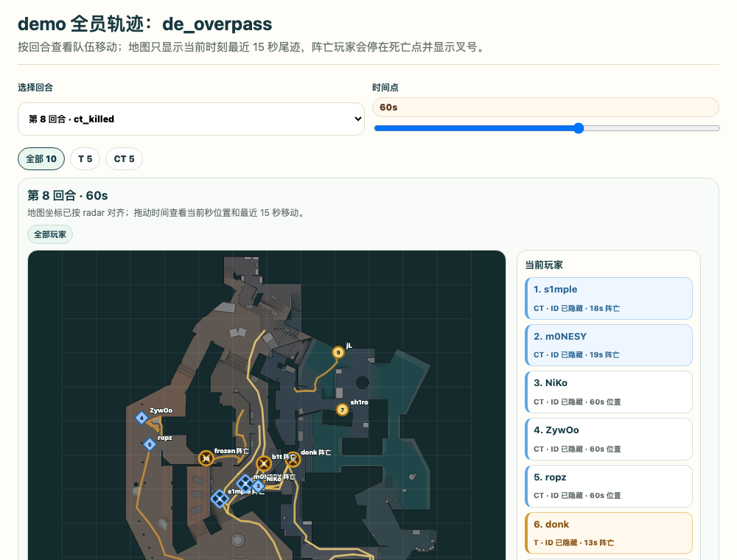Click s1mple's crossed diamond marker 1
This screenshot has height=560, width=737.
220,498
